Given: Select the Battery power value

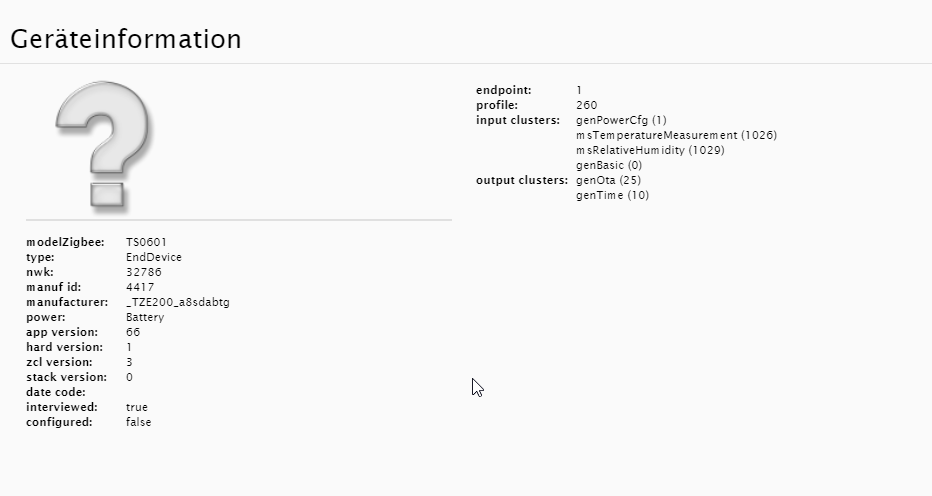Looking at the screenshot, I should pos(145,317).
